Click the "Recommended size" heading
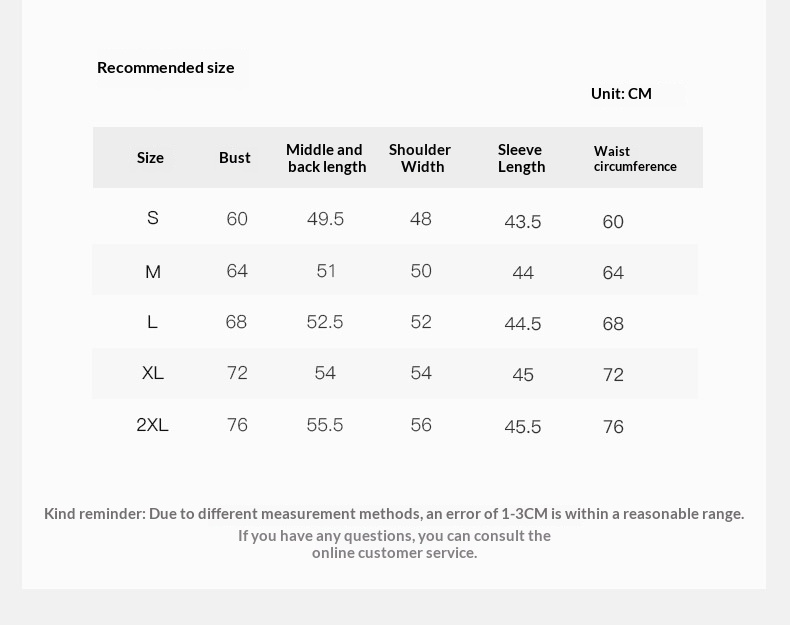Viewport: 790px width, 625px height. (x=166, y=67)
